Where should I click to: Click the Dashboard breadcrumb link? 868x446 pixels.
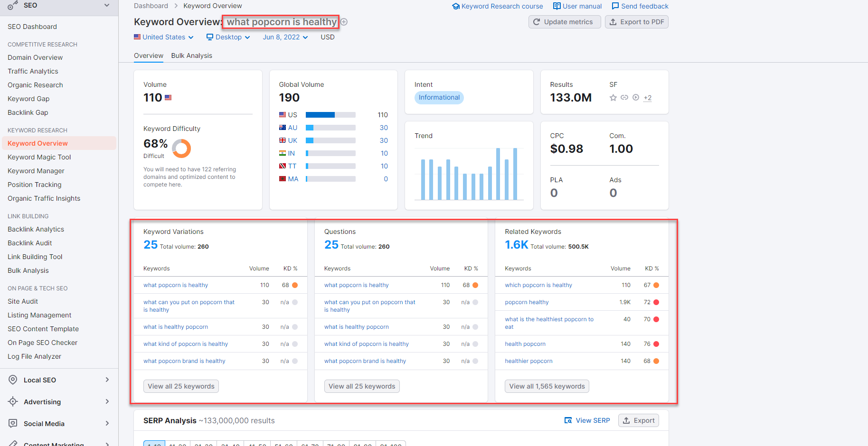(151, 6)
